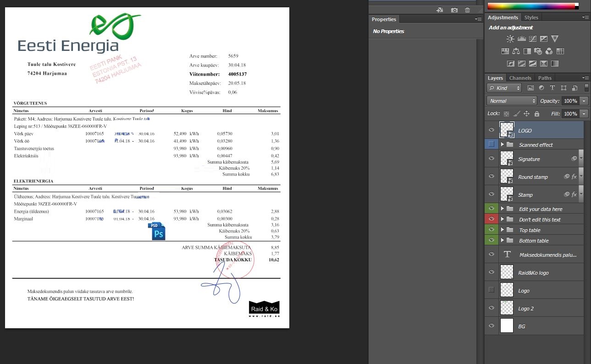Expand the Top table layer group

click(x=502, y=230)
